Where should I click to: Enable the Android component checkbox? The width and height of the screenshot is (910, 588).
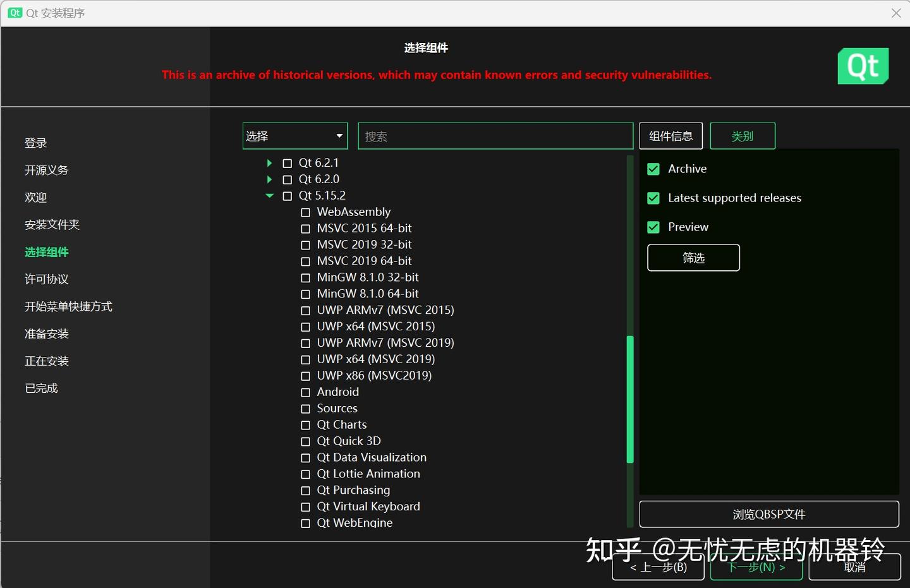(305, 392)
